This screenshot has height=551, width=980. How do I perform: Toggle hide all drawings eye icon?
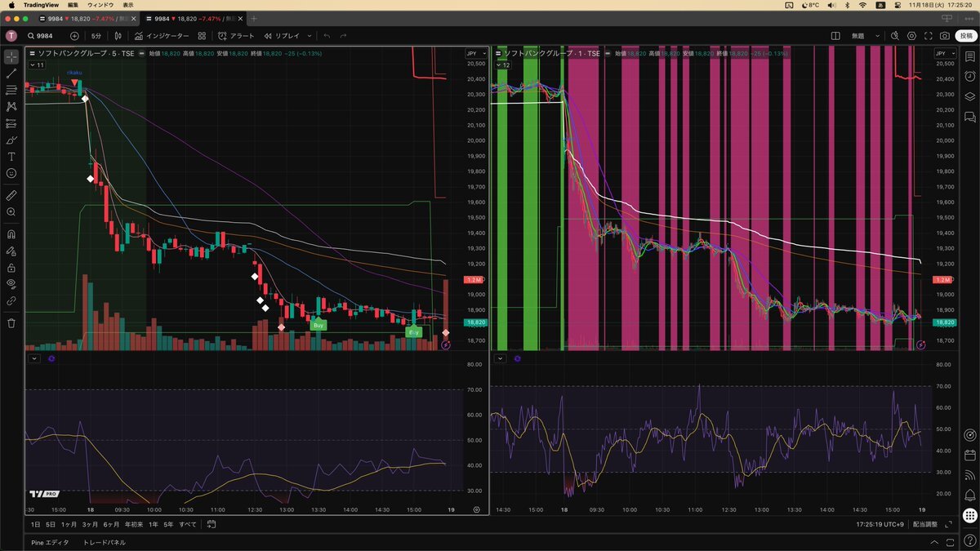pos(11,283)
